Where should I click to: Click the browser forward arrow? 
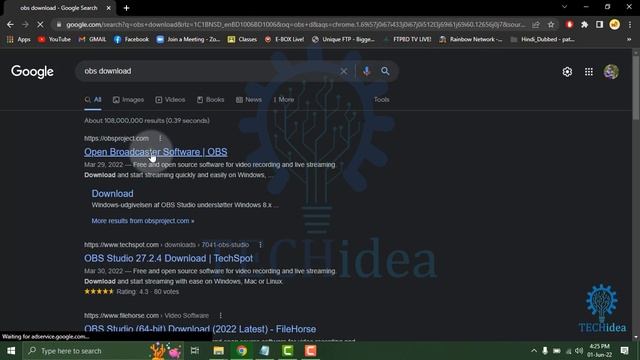click(25, 24)
